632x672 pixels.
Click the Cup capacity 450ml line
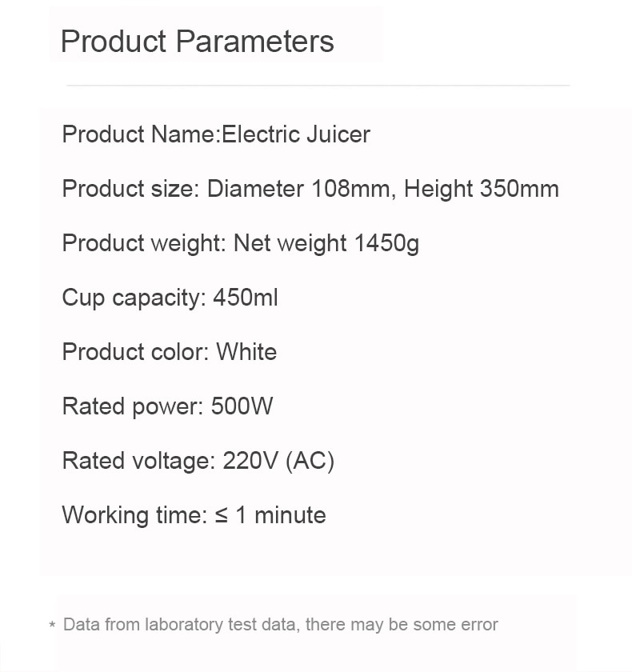tap(170, 298)
